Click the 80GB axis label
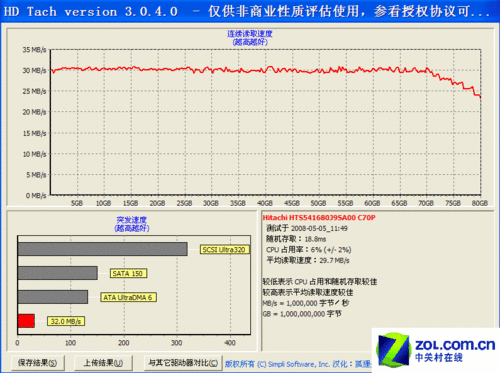The image size is (500, 373). pyautogui.click(x=480, y=203)
